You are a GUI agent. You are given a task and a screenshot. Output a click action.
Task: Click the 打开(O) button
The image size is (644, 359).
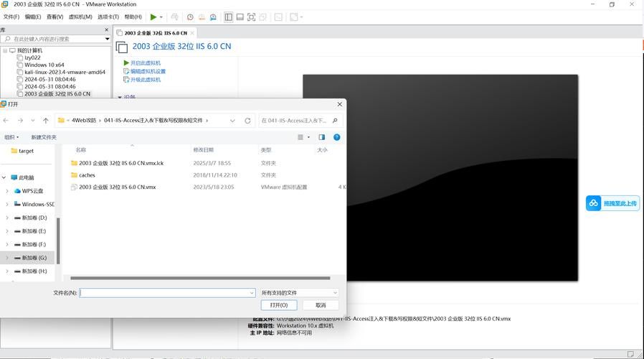click(x=279, y=305)
